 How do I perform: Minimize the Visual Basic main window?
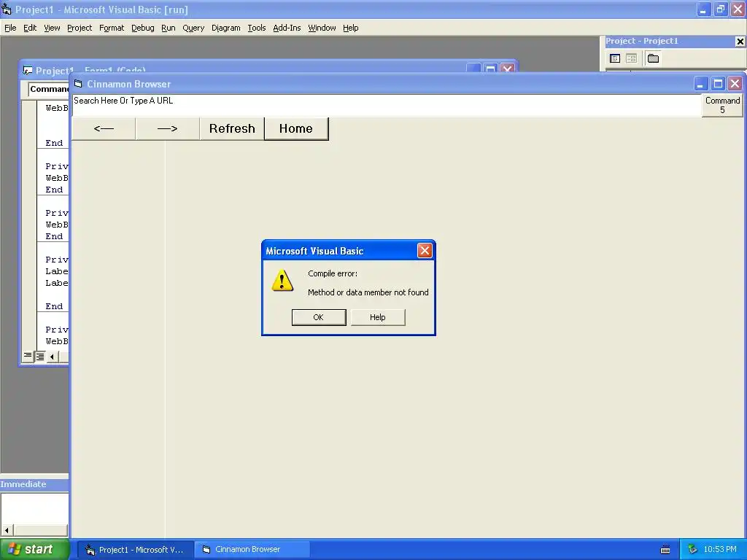pyautogui.click(x=703, y=9)
